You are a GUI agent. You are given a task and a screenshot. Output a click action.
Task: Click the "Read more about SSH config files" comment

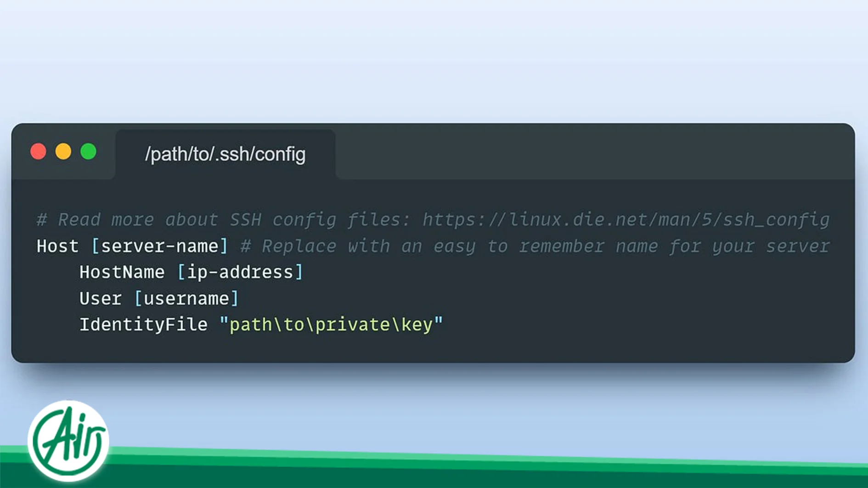click(x=224, y=220)
